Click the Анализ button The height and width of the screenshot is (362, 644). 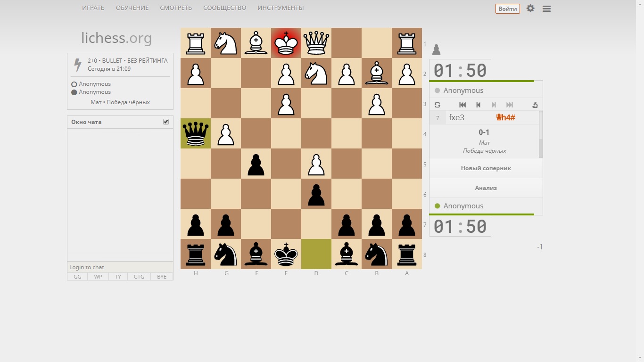486,188
